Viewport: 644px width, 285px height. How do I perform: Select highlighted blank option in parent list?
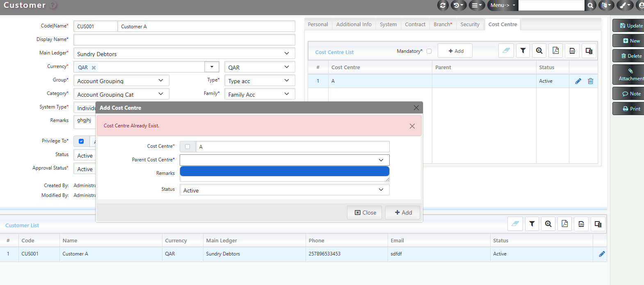coord(285,171)
